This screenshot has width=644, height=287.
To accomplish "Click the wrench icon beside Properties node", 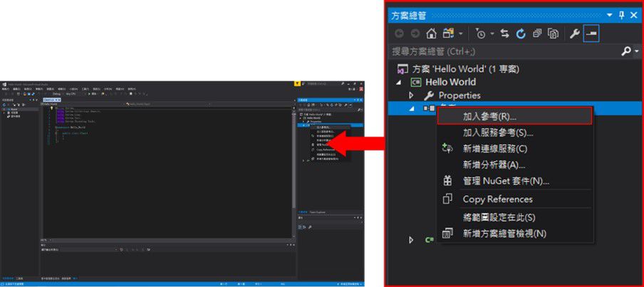I will (429, 95).
